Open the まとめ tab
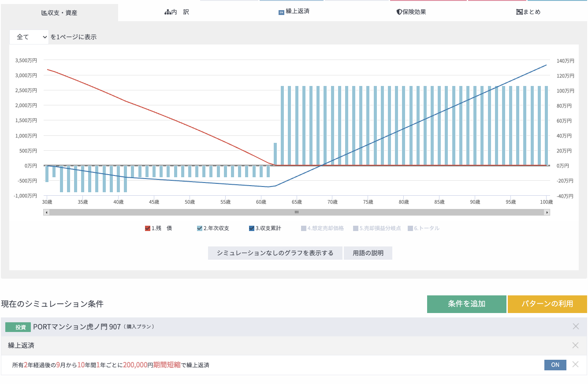The width and height of the screenshot is (588, 384). pos(528,12)
